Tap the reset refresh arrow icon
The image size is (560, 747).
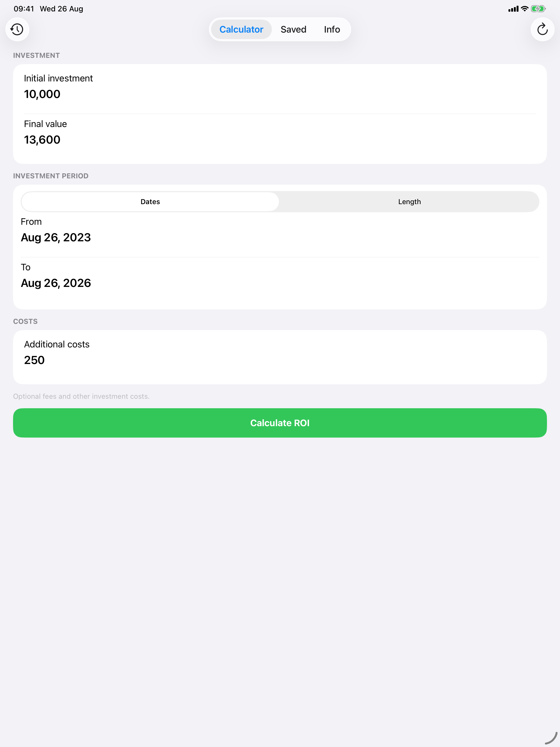click(x=542, y=29)
